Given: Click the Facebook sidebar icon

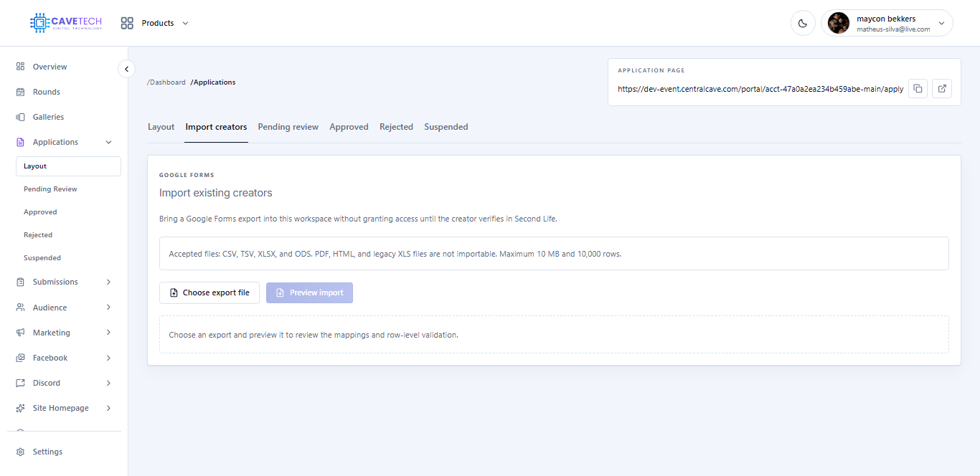Looking at the screenshot, I should tap(20, 358).
